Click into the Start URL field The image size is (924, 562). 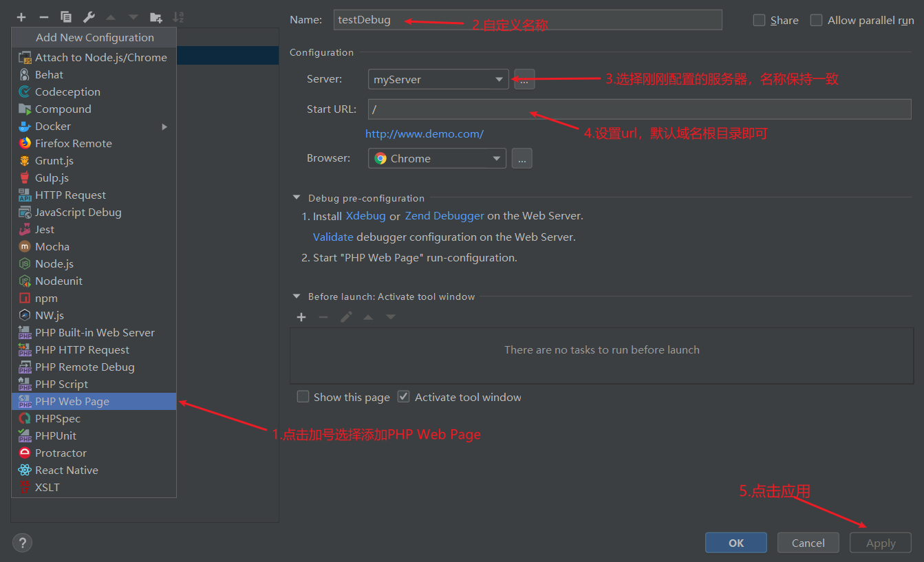pos(640,109)
